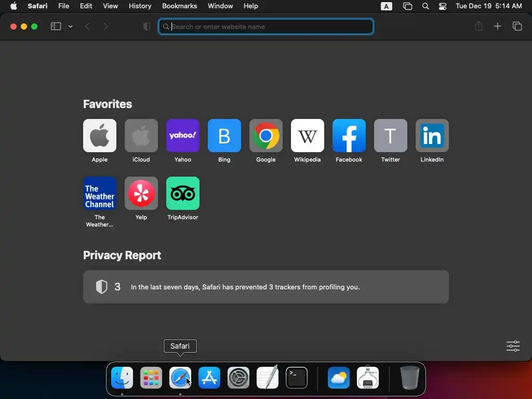
Task: Open Finder from the Dock
Action: tap(122, 378)
